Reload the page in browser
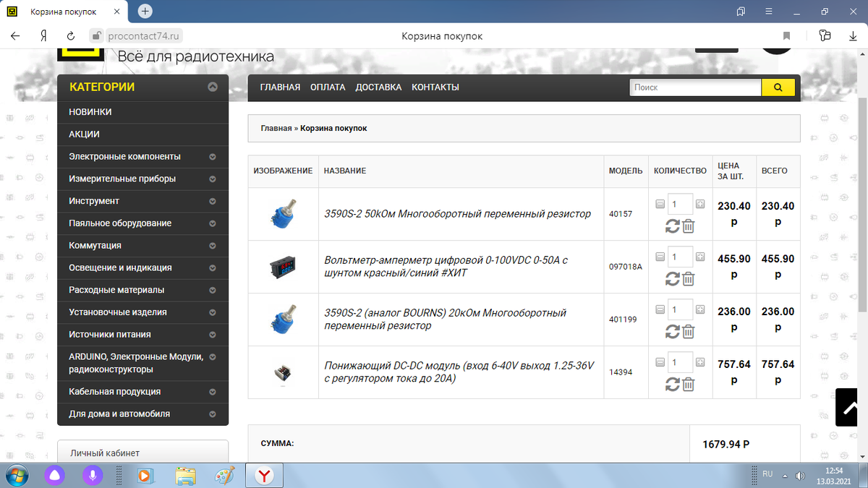 coord(71,36)
